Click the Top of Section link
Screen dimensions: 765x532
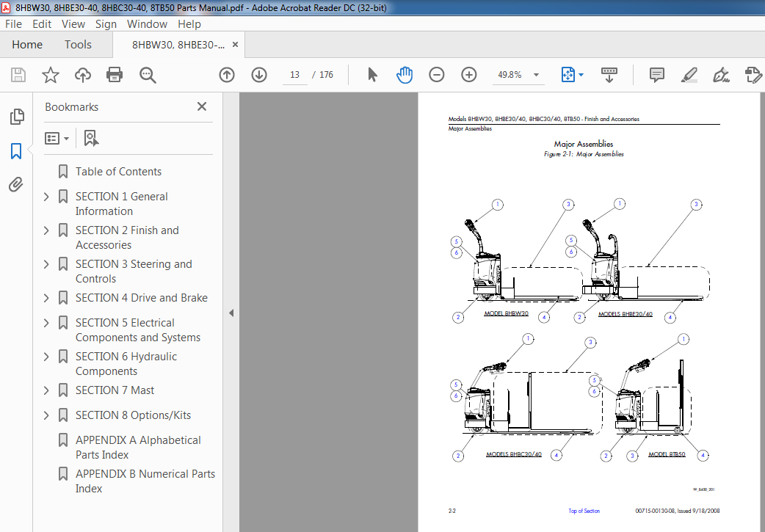[584, 511]
